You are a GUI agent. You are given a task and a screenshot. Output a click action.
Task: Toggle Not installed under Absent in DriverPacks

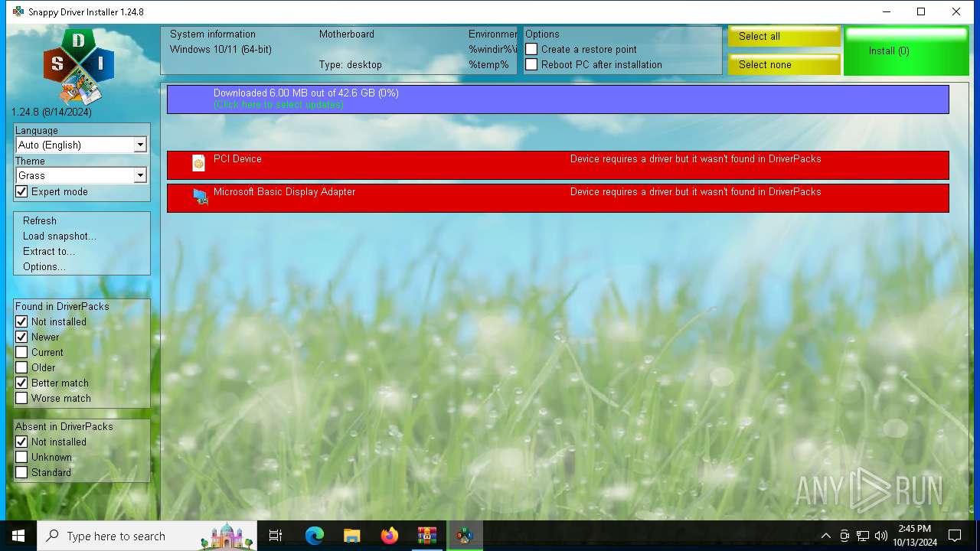21,442
